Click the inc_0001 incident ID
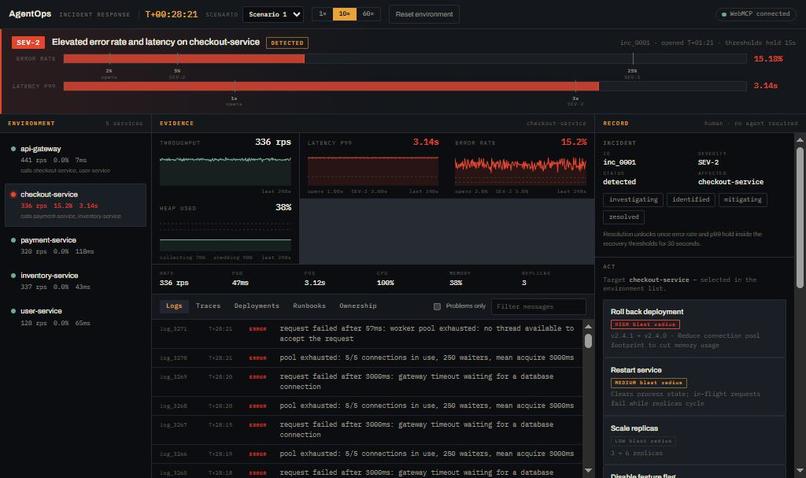This screenshot has height=478, width=806. pos(619,162)
